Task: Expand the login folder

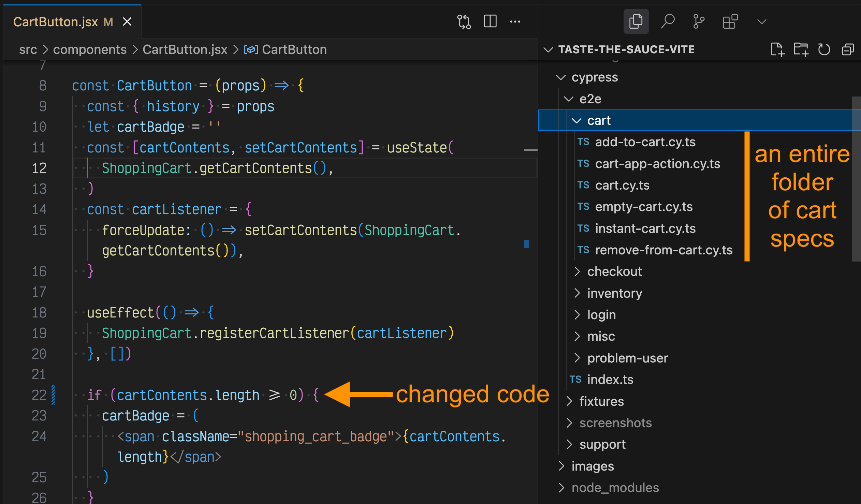Action: click(x=577, y=315)
